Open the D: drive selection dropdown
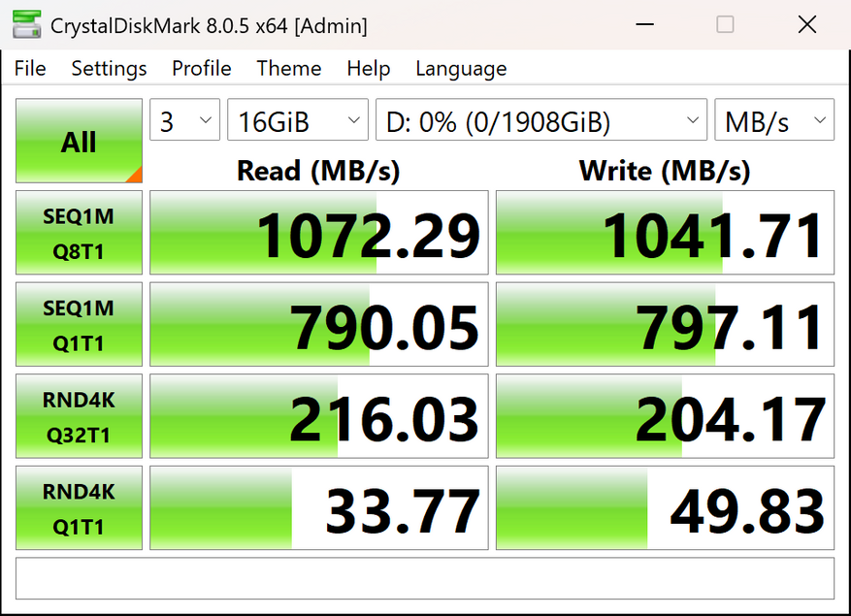851x616 pixels. click(x=541, y=119)
